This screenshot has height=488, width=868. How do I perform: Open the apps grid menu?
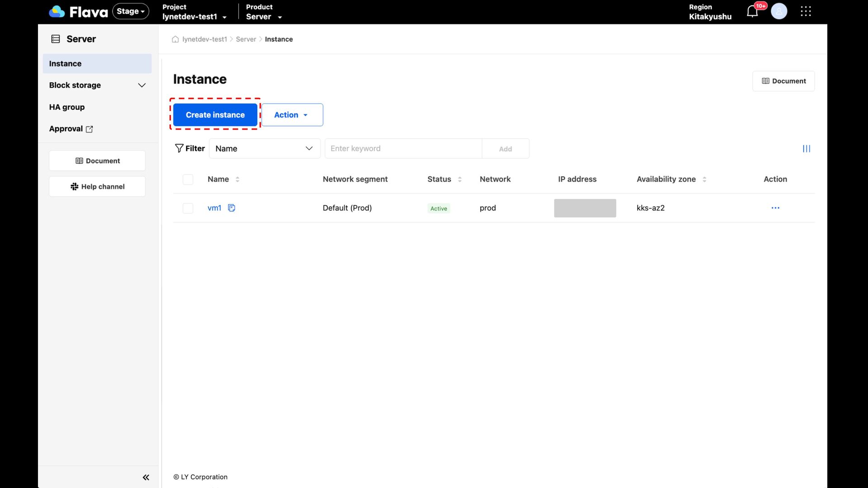pos(806,11)
